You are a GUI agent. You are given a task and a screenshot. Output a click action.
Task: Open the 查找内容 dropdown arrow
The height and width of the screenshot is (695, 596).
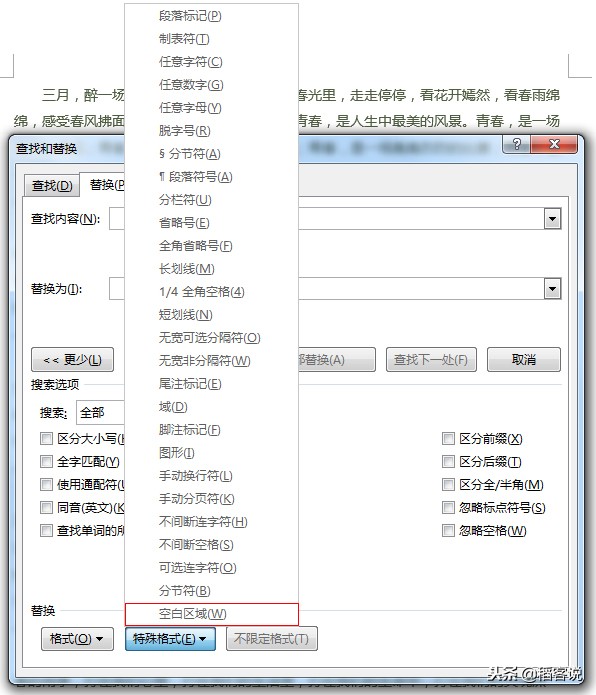552,219
